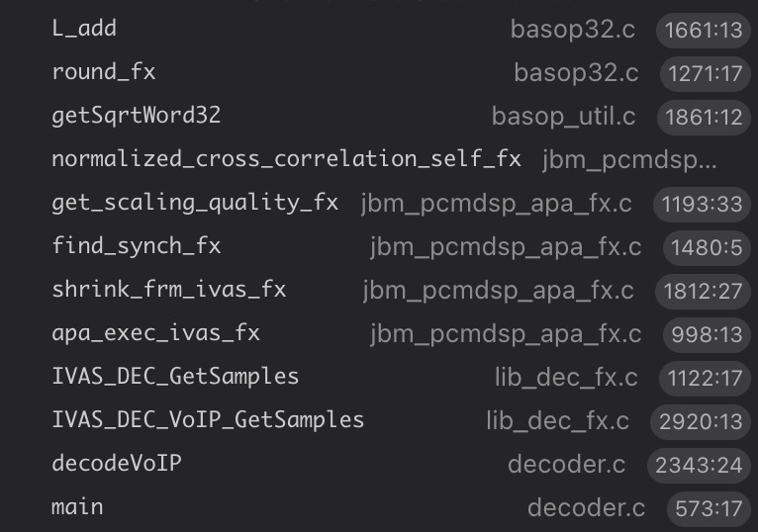
Task: Click the 1271:17 line badge
Action: pos(706,73)
